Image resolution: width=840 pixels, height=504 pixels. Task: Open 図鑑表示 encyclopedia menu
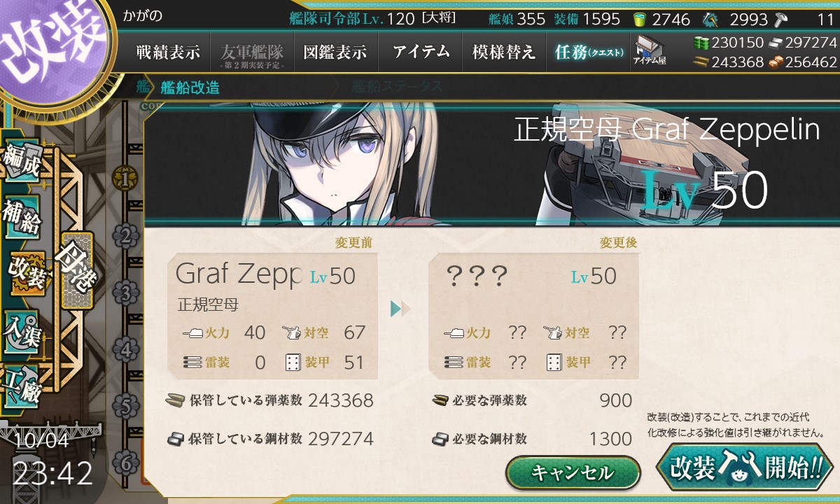coord(335,52)
